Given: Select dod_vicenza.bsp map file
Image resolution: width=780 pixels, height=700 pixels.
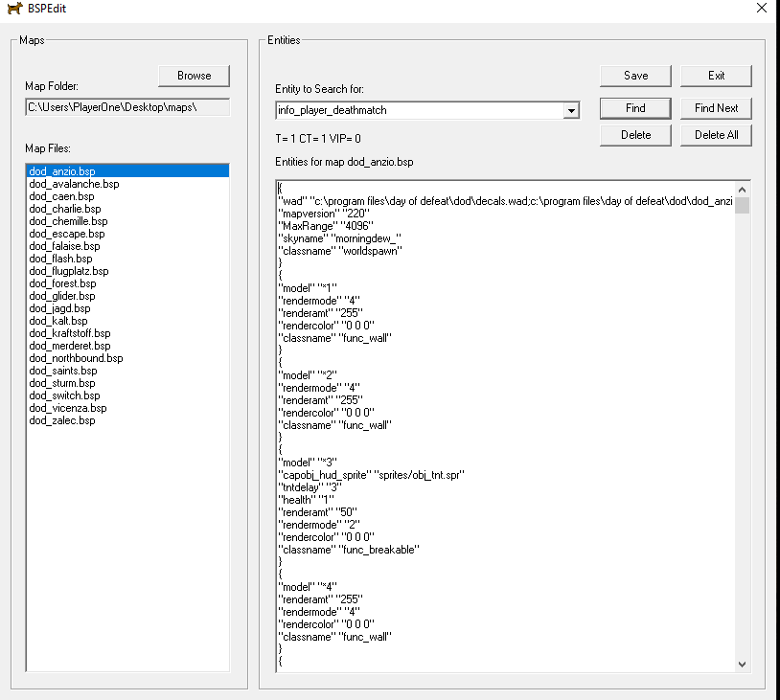Looking at the screenshot, I should click(127, 408).
